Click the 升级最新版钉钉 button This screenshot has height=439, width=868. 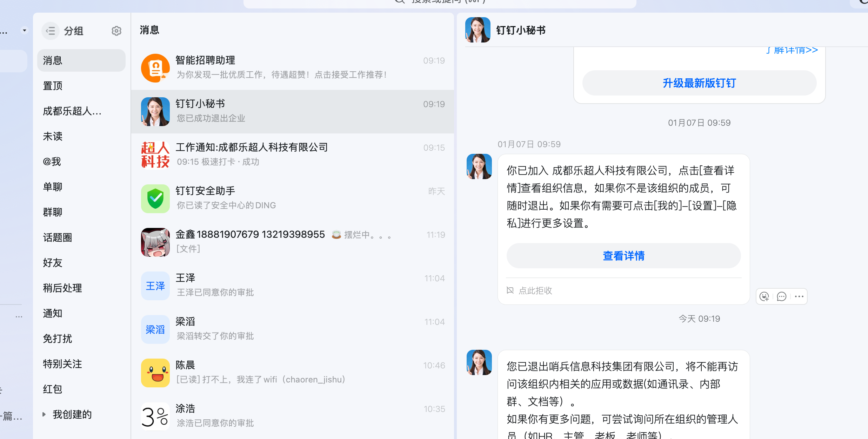click(x=699, y=83)
